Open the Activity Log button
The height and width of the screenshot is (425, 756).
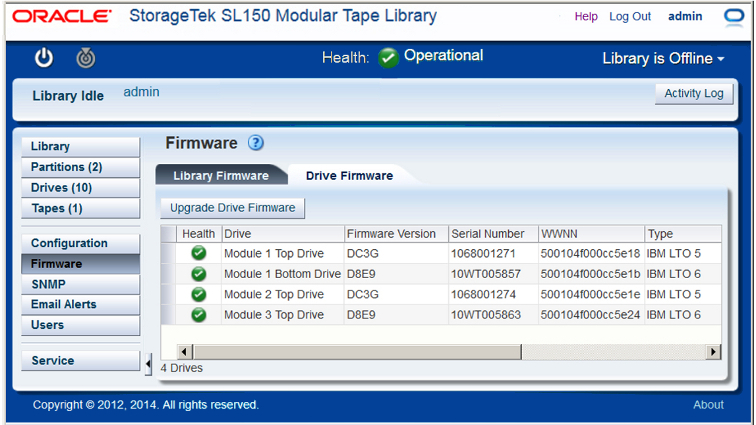pyautogui.click(x=694, y=94)
